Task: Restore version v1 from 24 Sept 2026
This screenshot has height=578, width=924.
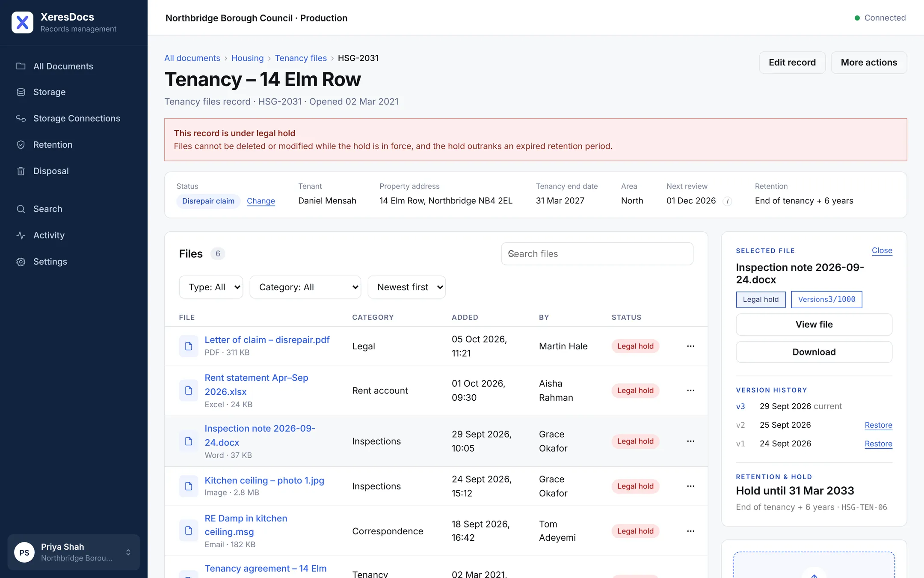Action: pos(879,444)
